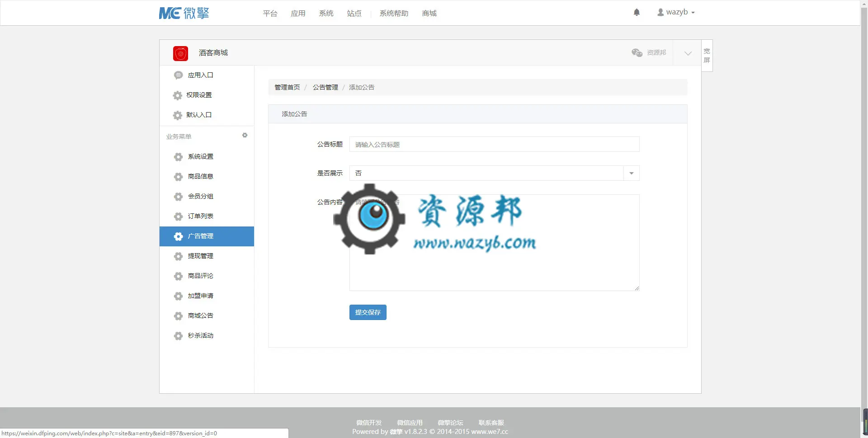Click the gear icon next to 商品信息

tap(179, 177)
